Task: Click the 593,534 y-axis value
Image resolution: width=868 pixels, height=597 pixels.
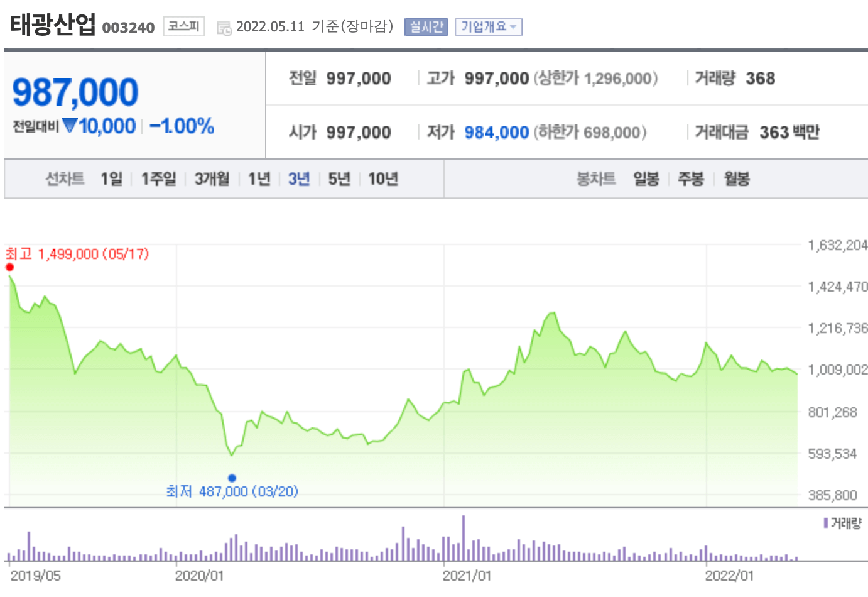Action: [x=832, y=454]
